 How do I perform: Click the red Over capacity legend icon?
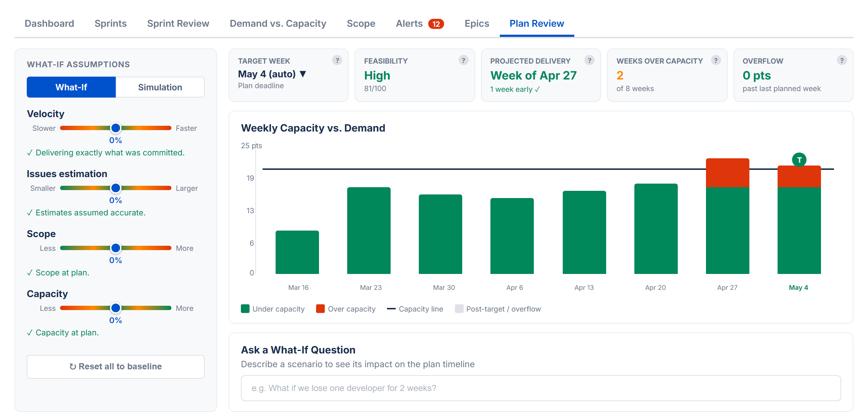[x=320, y=309]
